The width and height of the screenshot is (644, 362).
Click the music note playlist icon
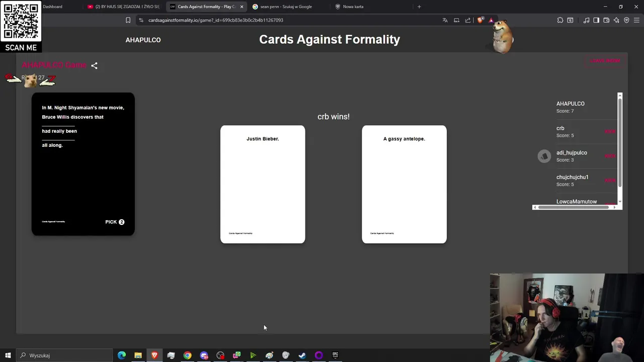pos(586,20)
